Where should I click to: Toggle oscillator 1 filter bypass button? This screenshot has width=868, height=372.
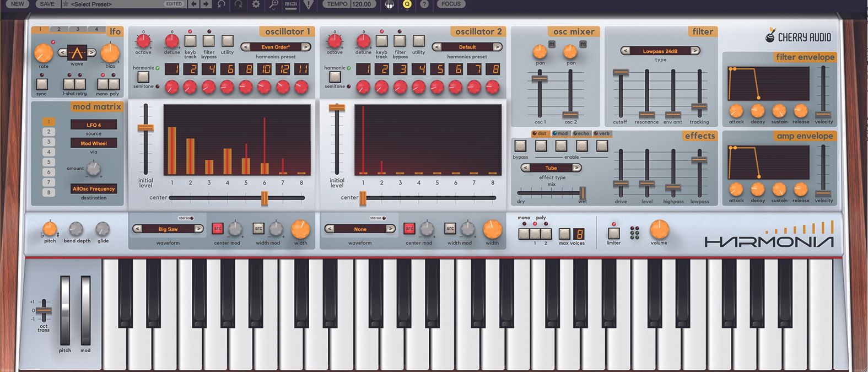coord(209,41)
